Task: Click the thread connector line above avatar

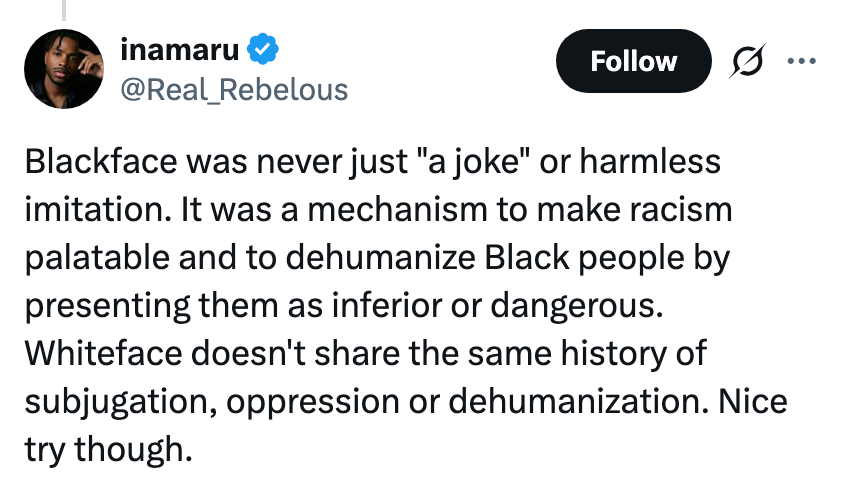Action: [63, 10]
